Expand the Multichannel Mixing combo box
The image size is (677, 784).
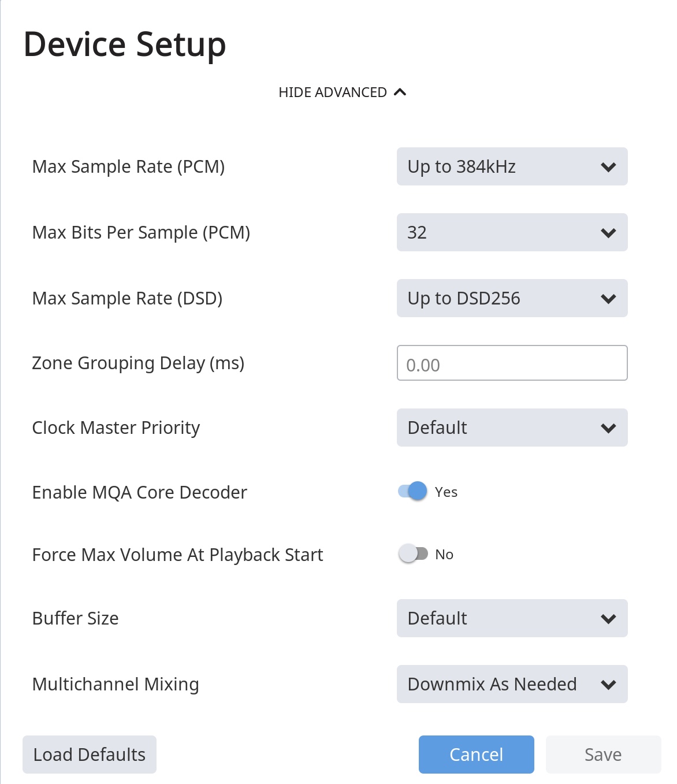(512, 684)
